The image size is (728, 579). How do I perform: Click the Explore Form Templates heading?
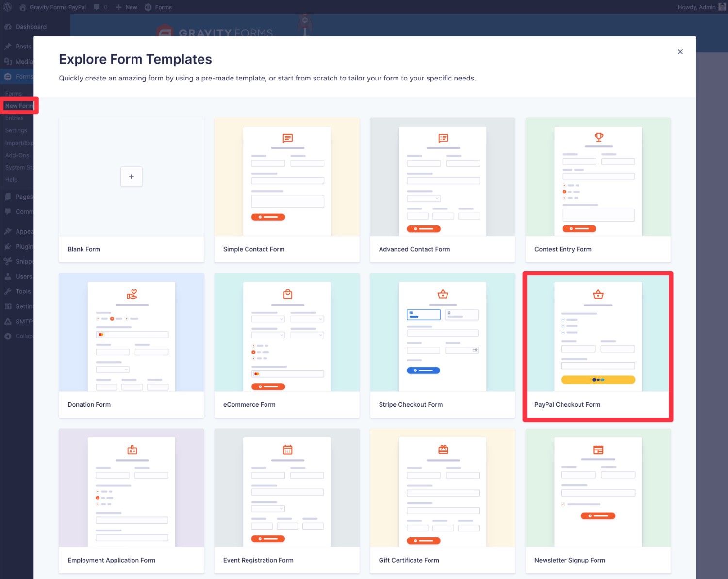135,59
